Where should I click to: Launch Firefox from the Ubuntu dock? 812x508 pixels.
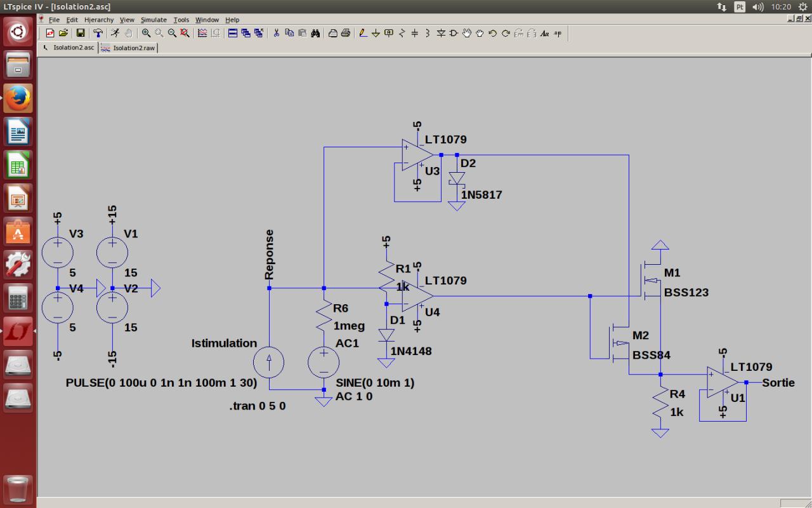click(18, 98)
